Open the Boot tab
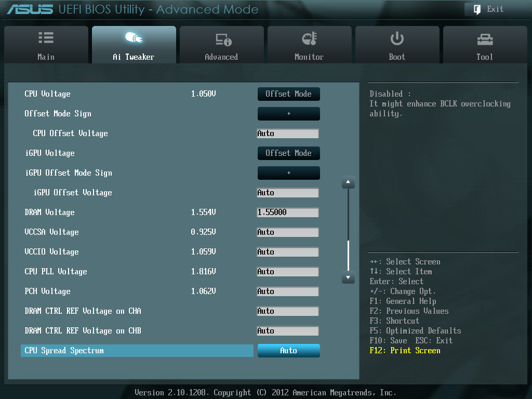 click(397, 45)
